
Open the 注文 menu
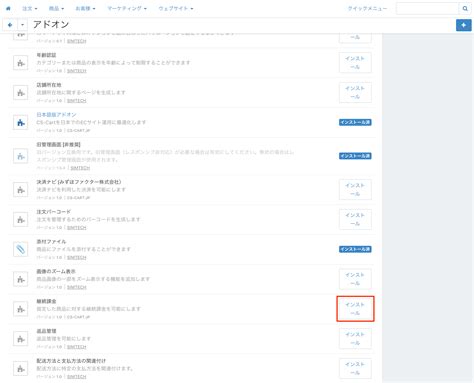(x=30, y=8)
